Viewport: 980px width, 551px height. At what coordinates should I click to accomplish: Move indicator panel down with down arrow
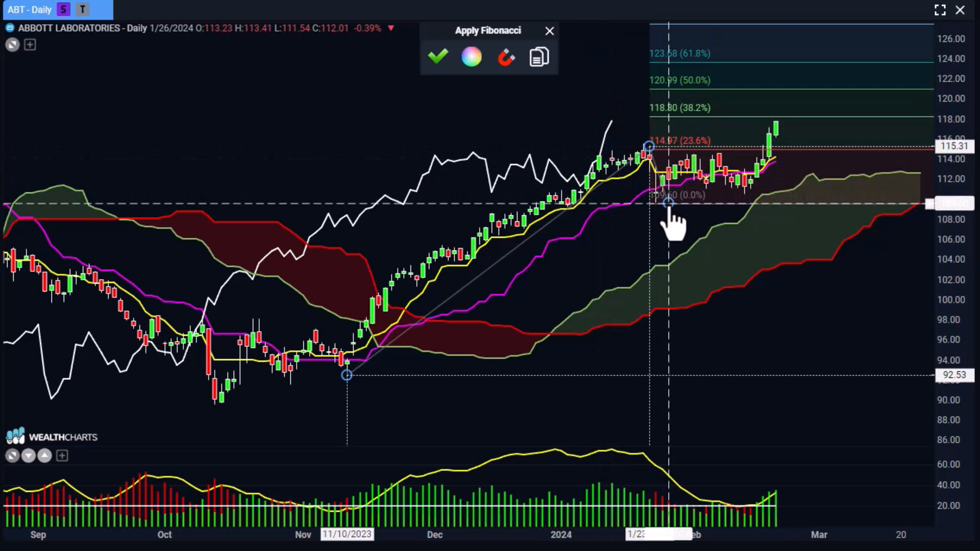29,456
